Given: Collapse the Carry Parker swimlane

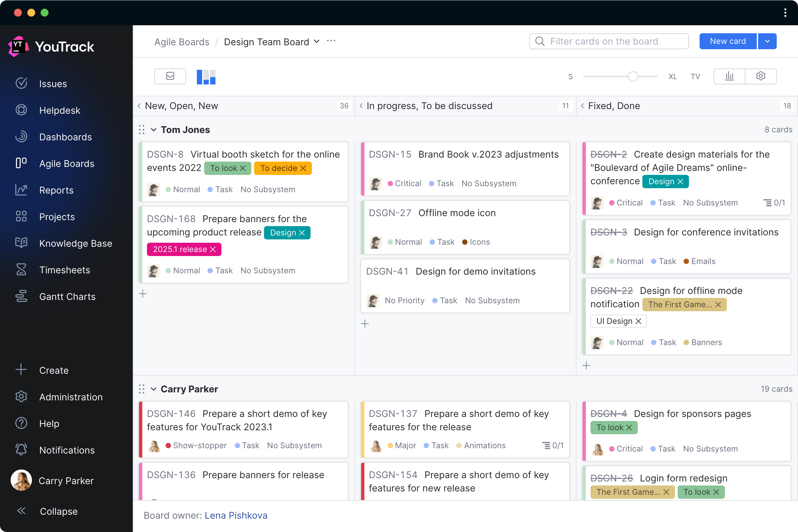Looking at the screenshot, I should tap(154, 389).
